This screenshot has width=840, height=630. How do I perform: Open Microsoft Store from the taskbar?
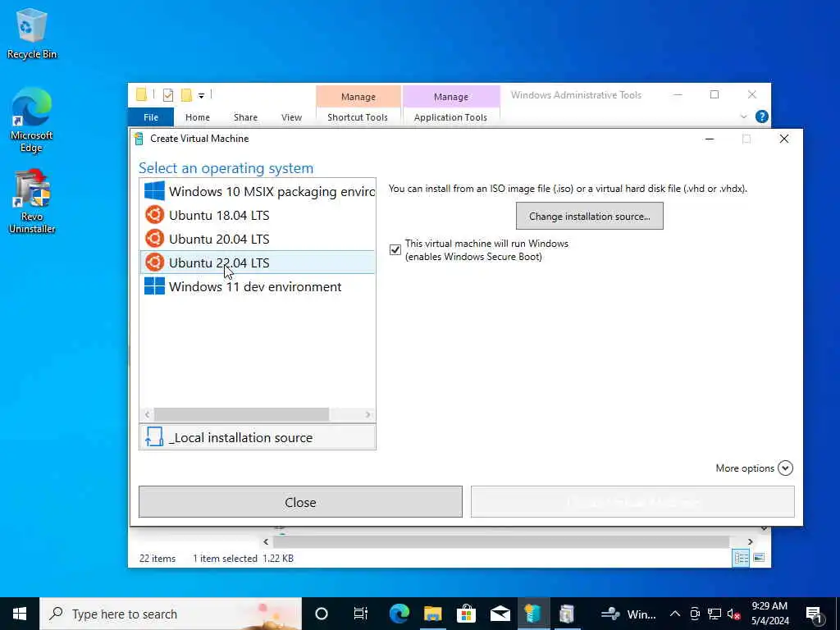[x=466, y=614]
